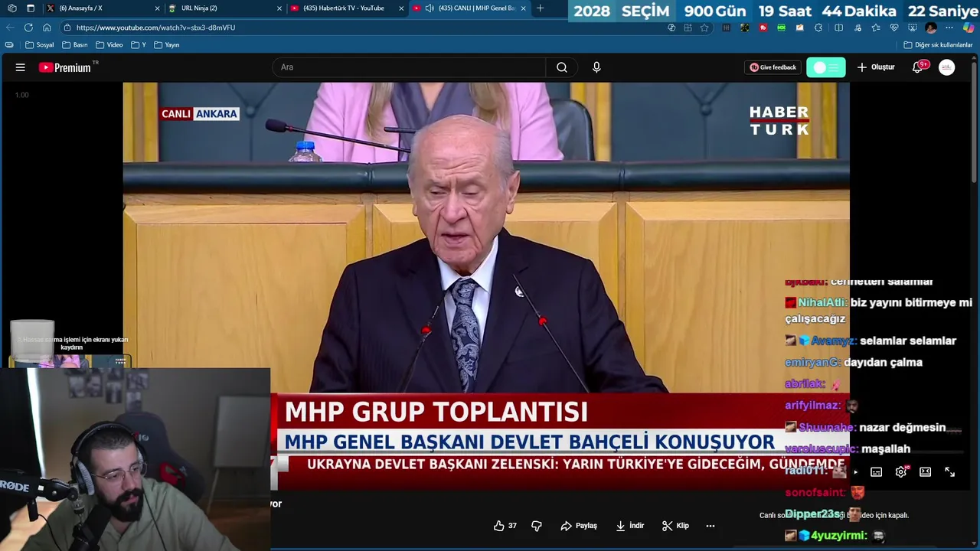Reload the page in the browser
The width and height of the screenshot is (980, 551).
click(x=28, y=28)
